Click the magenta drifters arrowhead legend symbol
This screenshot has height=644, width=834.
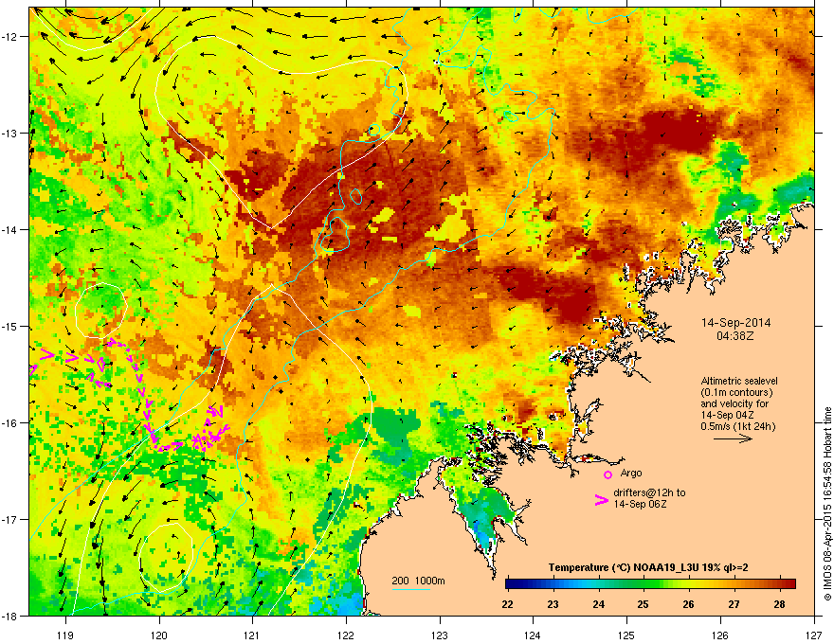tap(601, 500)
